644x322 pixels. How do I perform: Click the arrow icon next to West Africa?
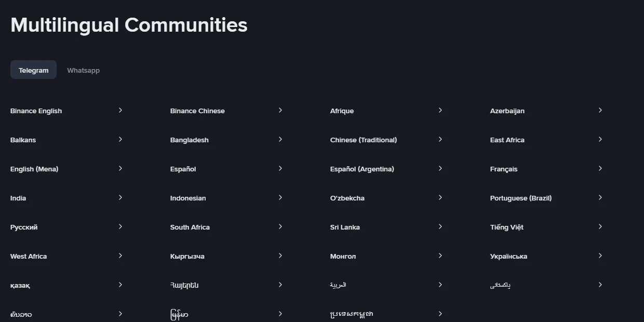[120, 256]
